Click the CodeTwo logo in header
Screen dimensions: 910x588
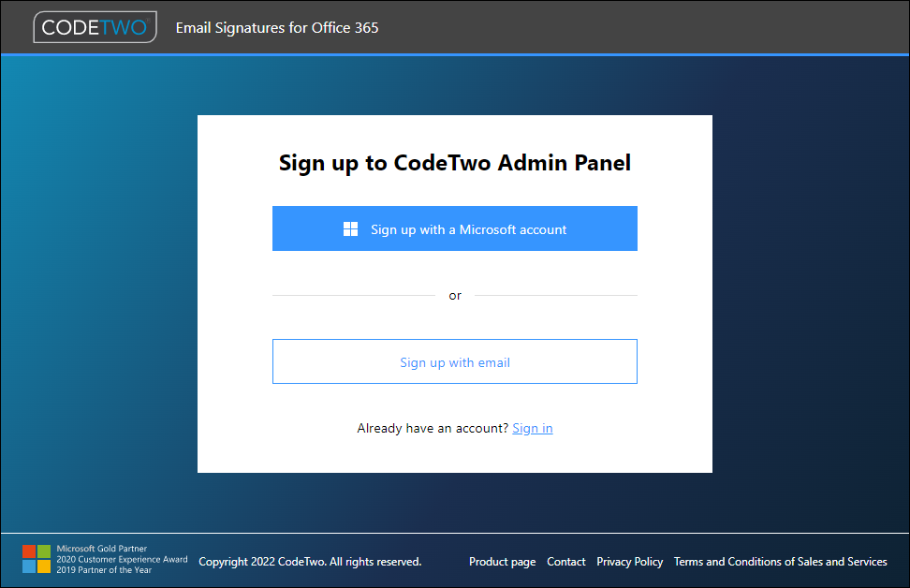tap(95, 27)
